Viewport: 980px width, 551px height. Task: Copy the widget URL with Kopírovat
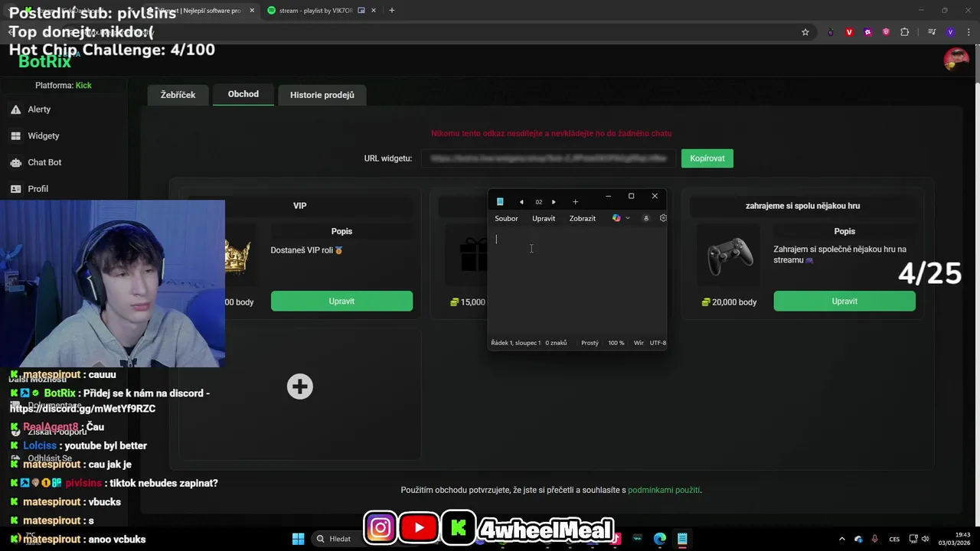707,158
